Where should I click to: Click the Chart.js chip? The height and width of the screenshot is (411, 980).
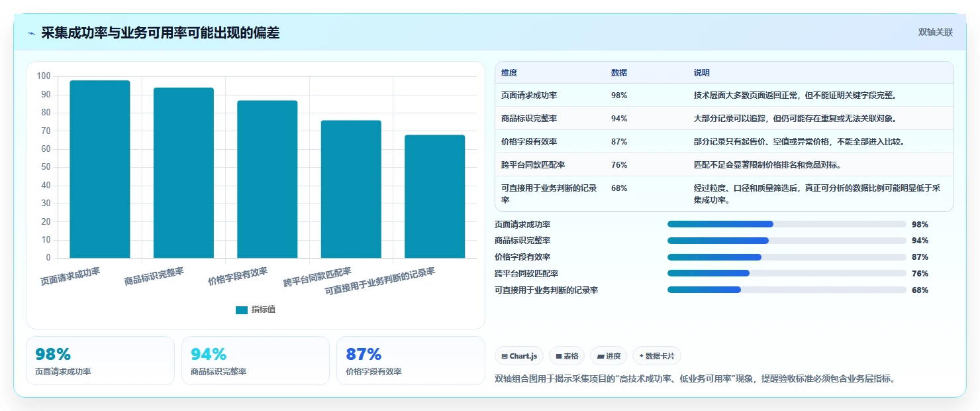(x=519, y=356)
